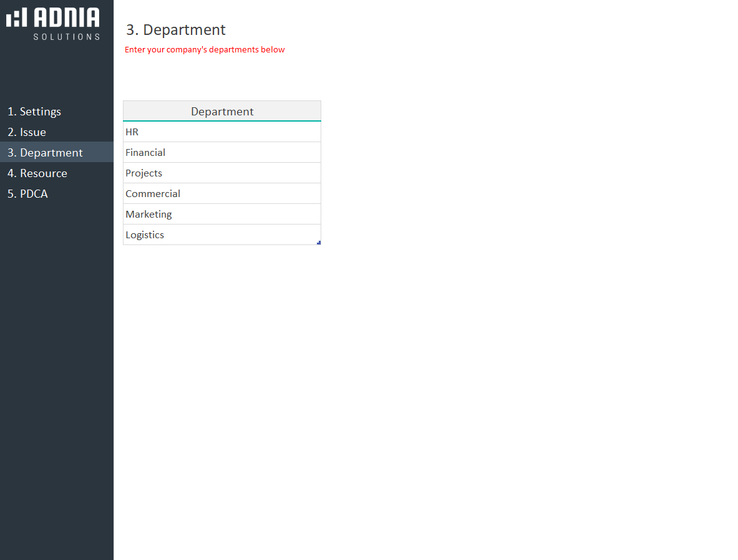The width and height of the screenshot is (738, 560).
Task: Click on the Projects row
Action: [x=222, y=173]
